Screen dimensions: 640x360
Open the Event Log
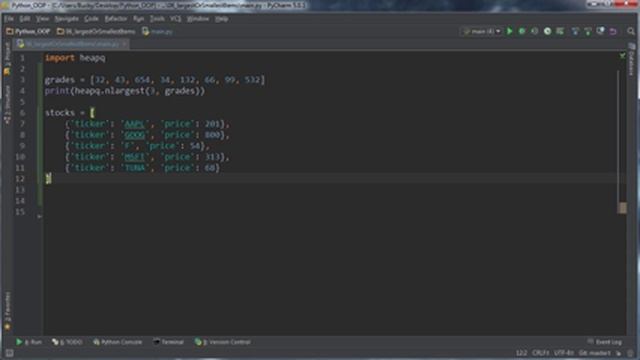[605, 342]
